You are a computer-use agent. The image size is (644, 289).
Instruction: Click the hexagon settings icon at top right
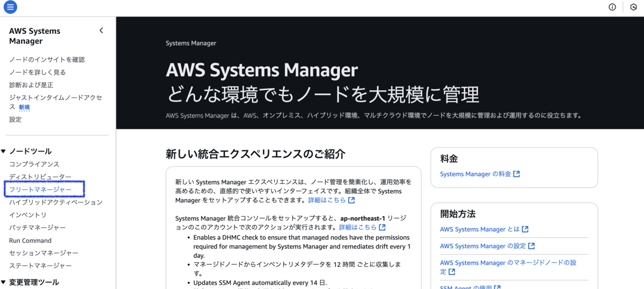tap(633, 7)
